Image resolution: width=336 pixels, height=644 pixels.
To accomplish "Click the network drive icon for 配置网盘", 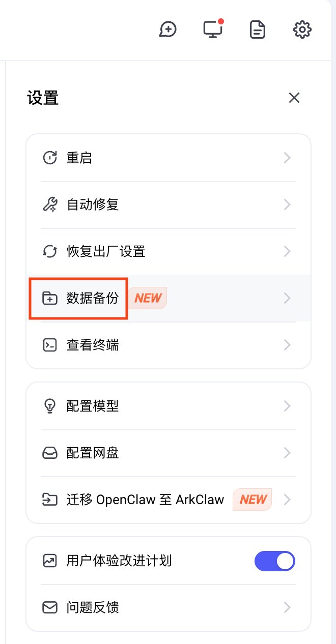I will [49, 453].
